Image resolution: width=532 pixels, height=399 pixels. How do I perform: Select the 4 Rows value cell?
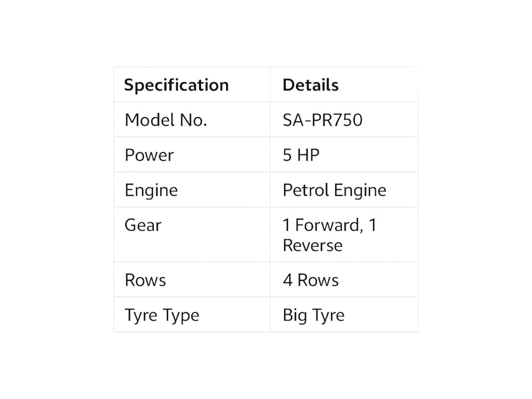tap(310, 280)
